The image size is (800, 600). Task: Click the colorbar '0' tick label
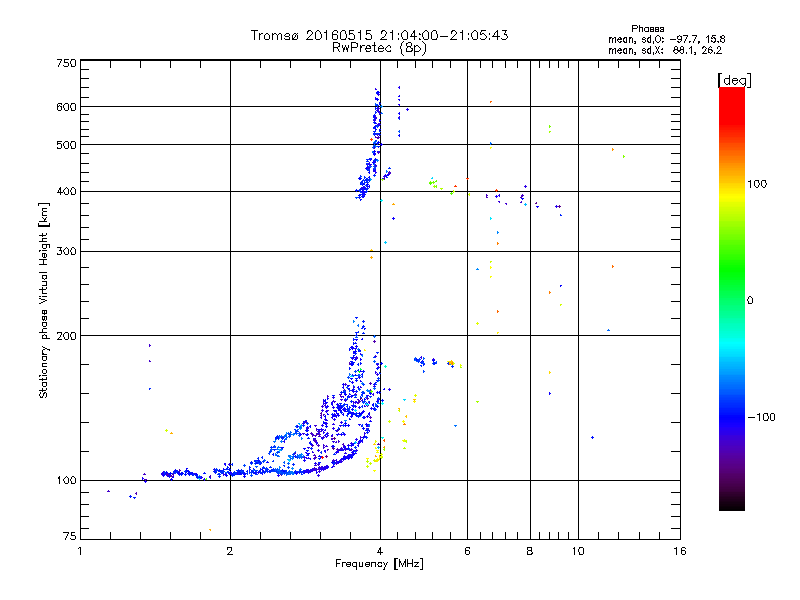point(749,301)
